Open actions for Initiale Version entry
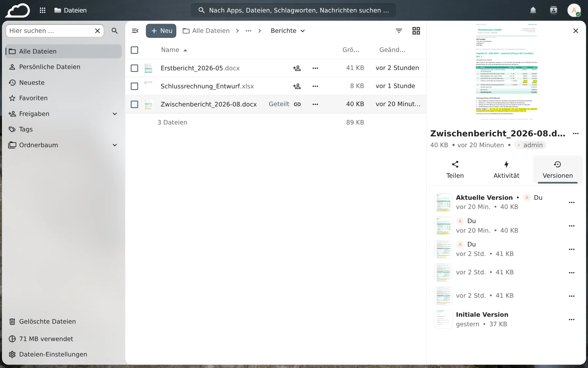Viewport: 588px width, 368px height. pyautogui.click(x=572, y=319)
